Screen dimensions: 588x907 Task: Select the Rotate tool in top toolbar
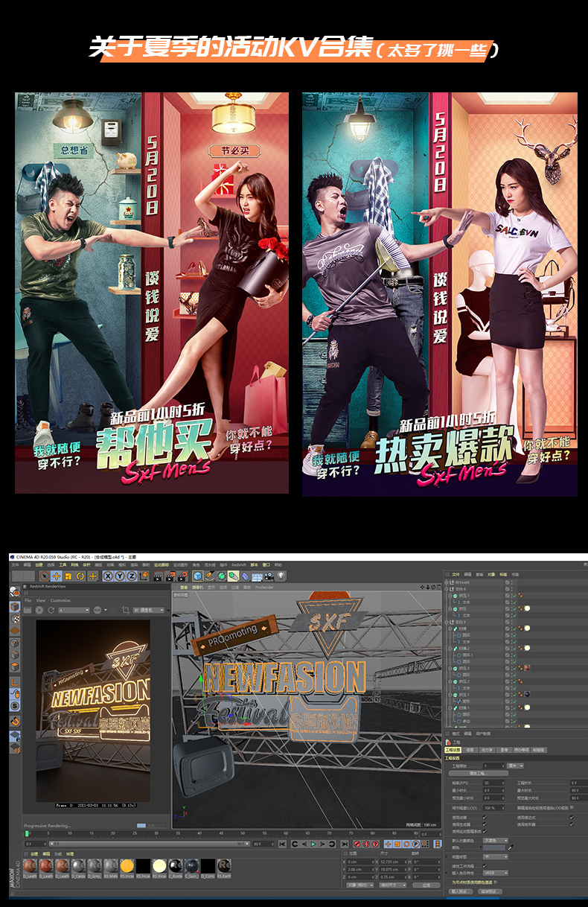[x=80, y=576]
